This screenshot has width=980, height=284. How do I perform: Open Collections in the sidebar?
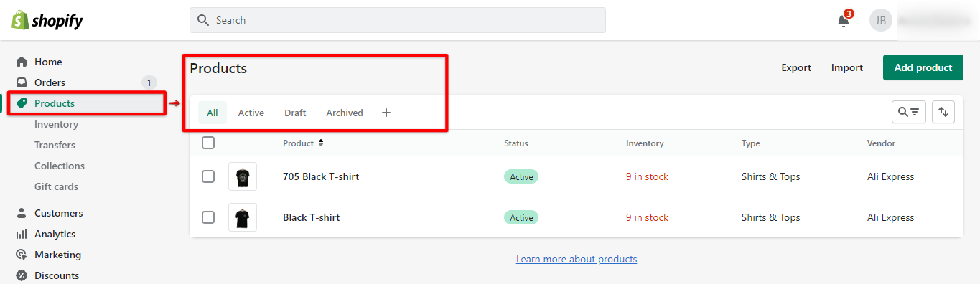pyautogui.click(x=60, y=166)
